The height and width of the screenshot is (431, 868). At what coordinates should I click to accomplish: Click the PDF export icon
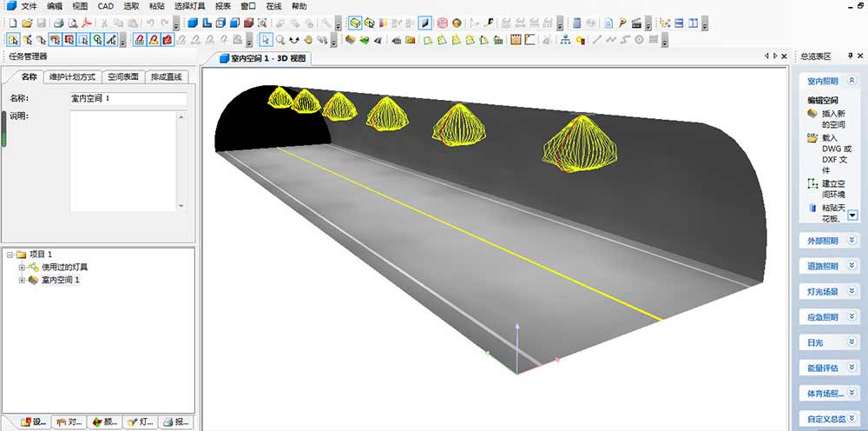(x=87, y=23)
